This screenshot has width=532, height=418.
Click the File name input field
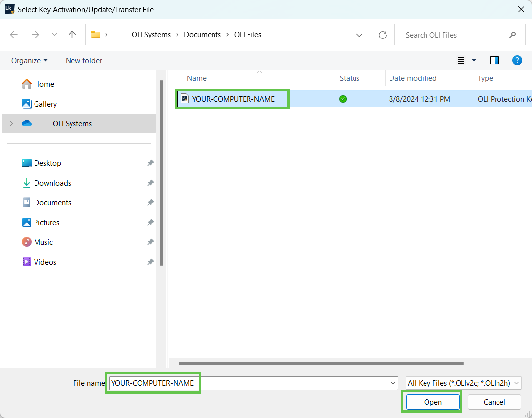tap(253, 383)
